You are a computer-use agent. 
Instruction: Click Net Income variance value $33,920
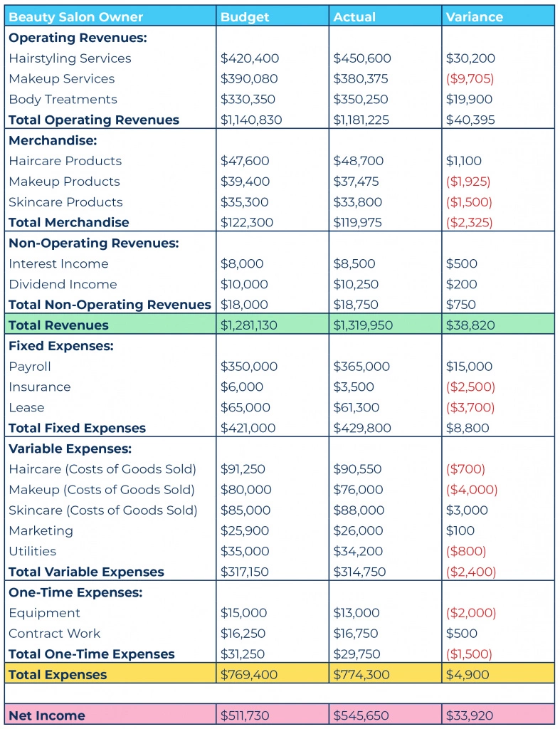click(470, 715)
